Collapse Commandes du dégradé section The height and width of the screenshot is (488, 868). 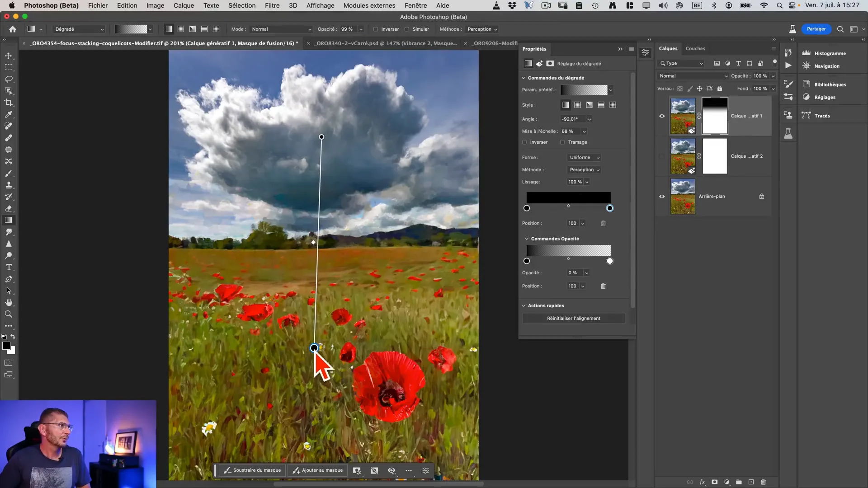[x=524, y=78]
